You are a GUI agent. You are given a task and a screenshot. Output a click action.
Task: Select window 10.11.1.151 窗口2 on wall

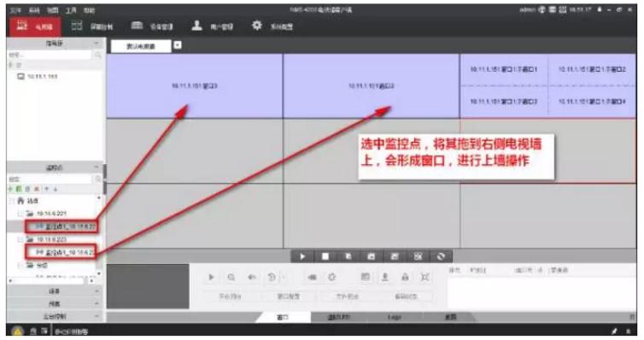(x=372, y=86)
